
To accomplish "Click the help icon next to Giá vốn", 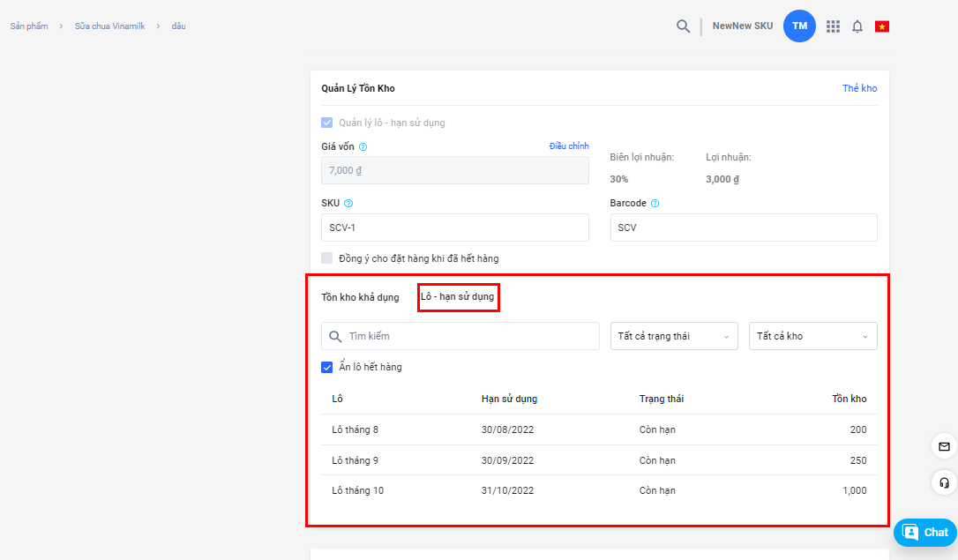I will click(363, 147).
